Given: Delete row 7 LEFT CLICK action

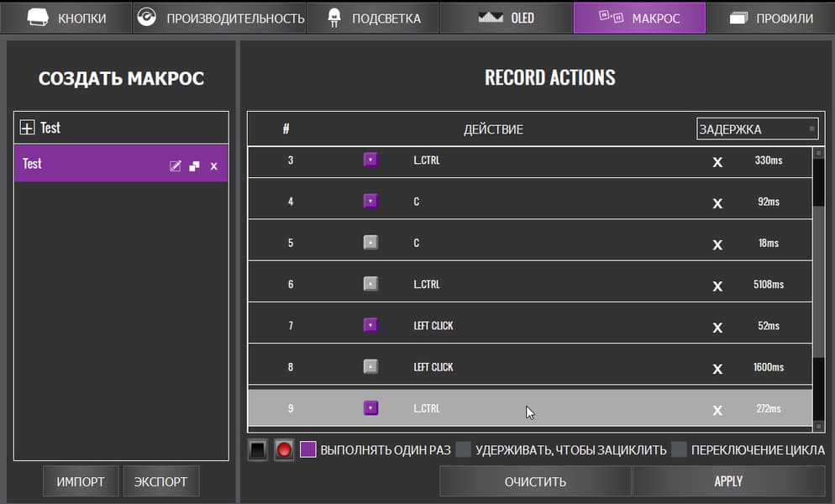Looking at the screenshot, I should coord(717,327).
